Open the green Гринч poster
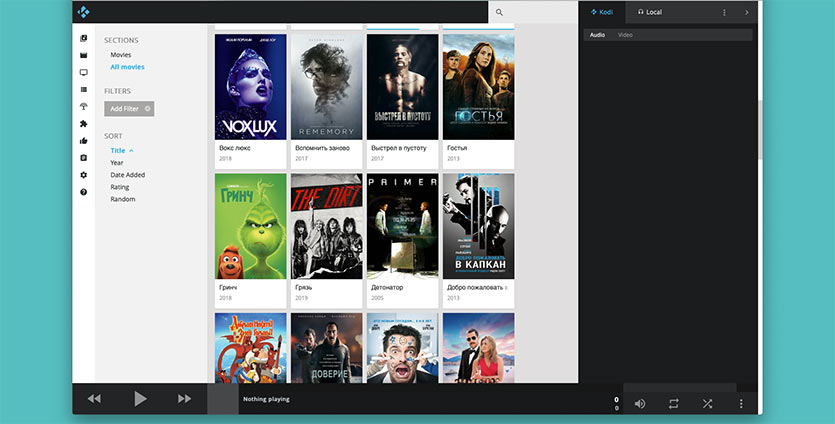The width and height of the screenshot is (835, 424). 250,226
